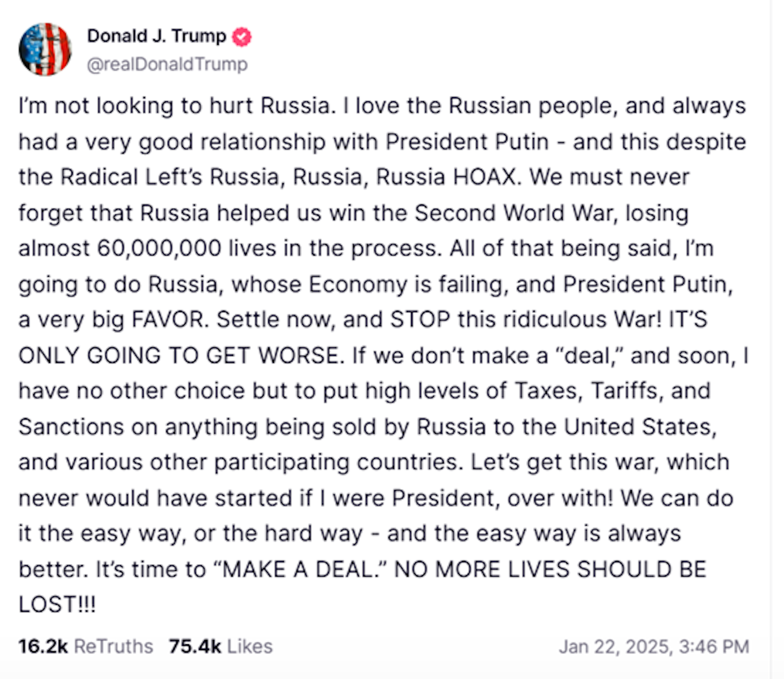The image size is (784, 679).
Task: Click the word STOP in the post
Action: (420, 320)
